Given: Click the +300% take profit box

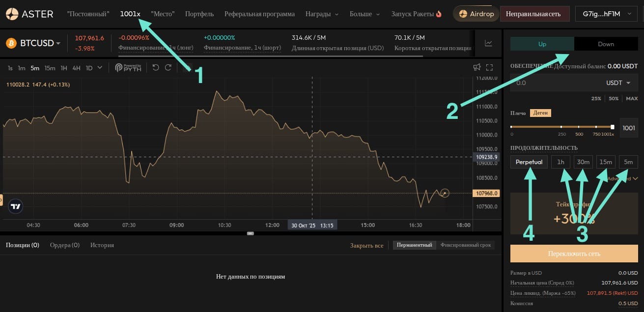Looking at the screenshot, I should tap(574, 214).
